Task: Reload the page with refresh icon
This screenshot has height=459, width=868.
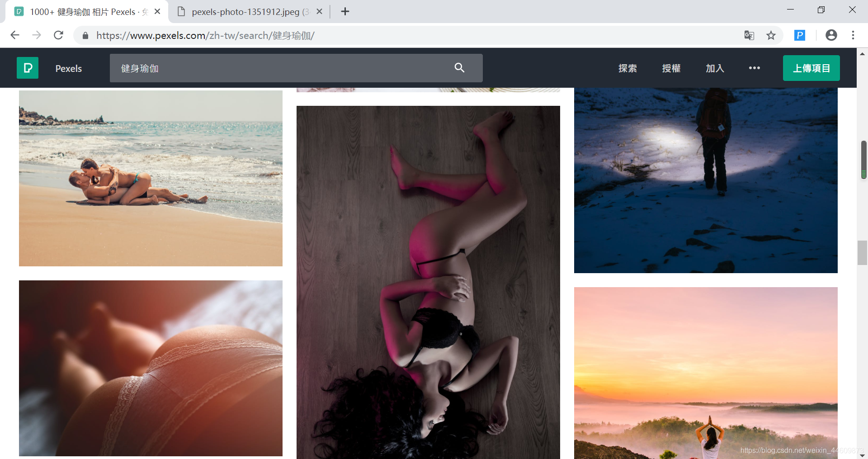Action: (58, 35)
